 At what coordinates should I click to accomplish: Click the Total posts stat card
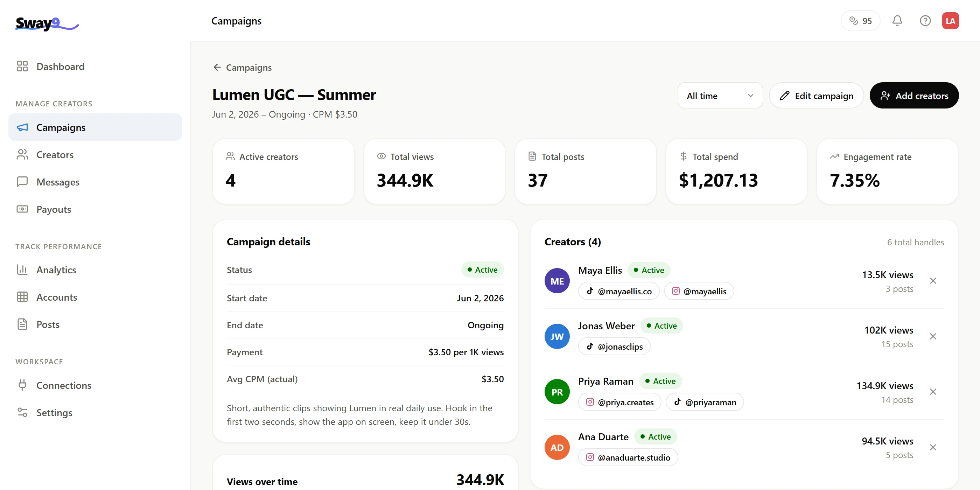coord(585,171)
